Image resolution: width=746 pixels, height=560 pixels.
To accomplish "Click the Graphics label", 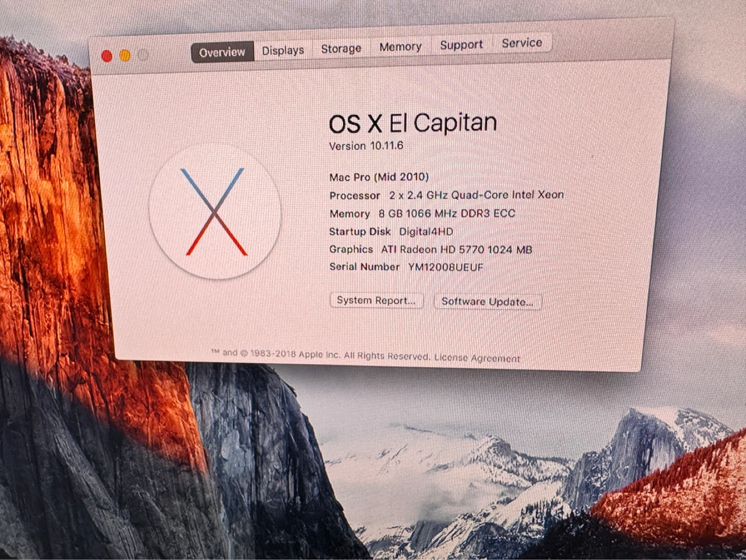I will 351,249.
